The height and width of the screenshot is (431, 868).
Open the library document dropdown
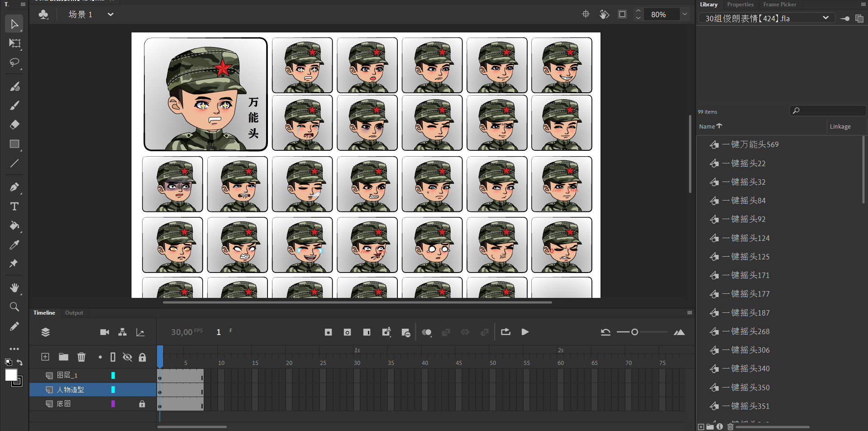[825, 18]
